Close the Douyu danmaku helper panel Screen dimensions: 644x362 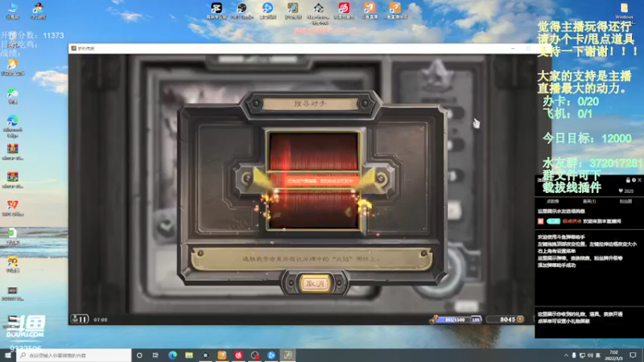point(639,179)
